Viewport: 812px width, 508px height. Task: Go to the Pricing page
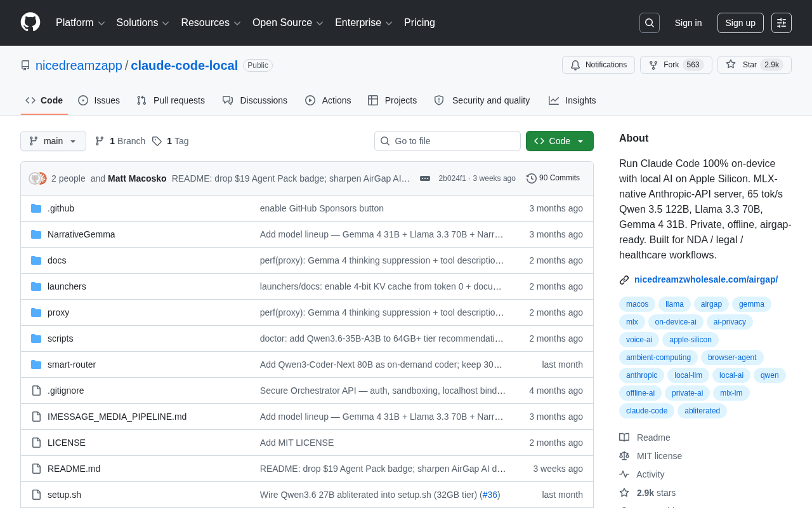(x=419, y=23)
